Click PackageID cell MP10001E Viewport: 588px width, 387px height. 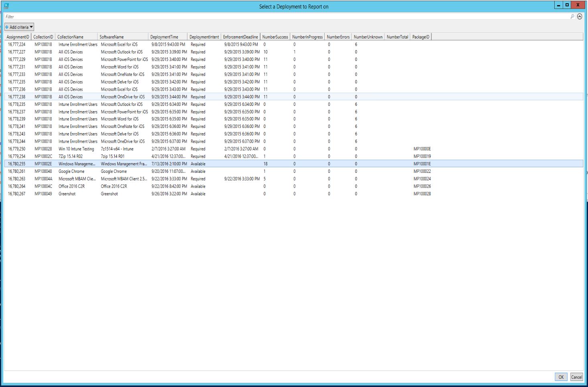(x=422, y=164)
